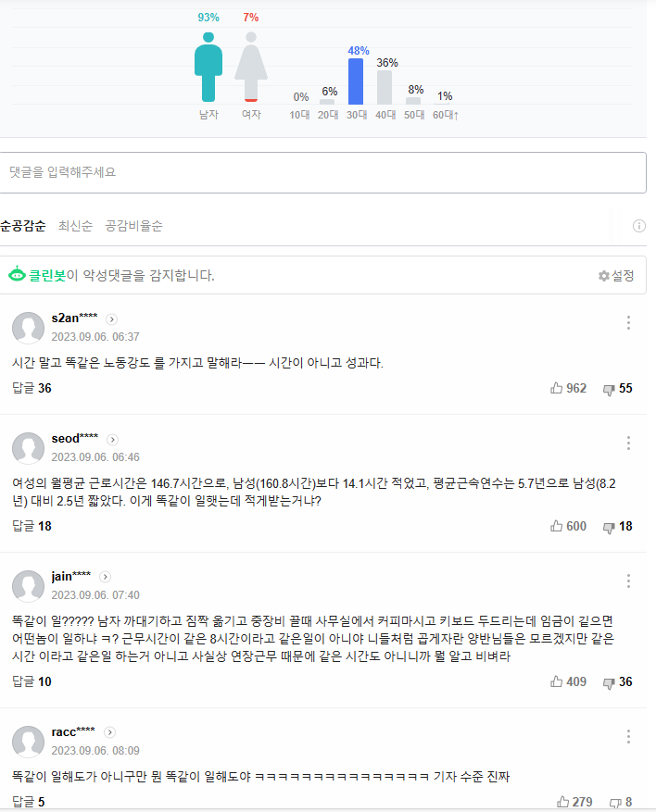Open options menu for s2an's comment
The image size is (656, 812).
628,323
